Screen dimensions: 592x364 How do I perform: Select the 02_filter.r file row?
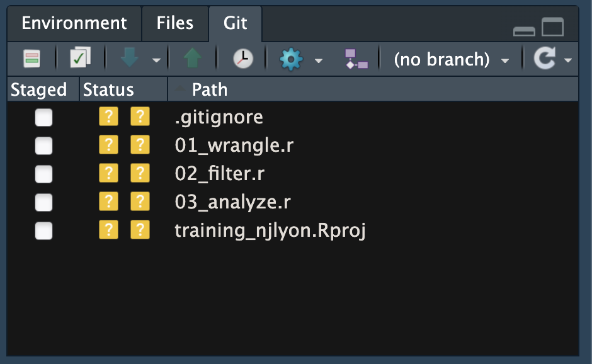[x=219, y=174]
